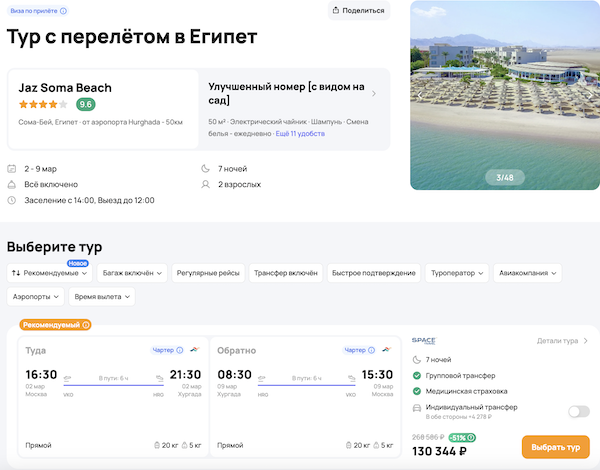The height and width of the screenshot is (470, 600).
Task: Click the chevron arrow on the room card
Action: pos(374,94)
